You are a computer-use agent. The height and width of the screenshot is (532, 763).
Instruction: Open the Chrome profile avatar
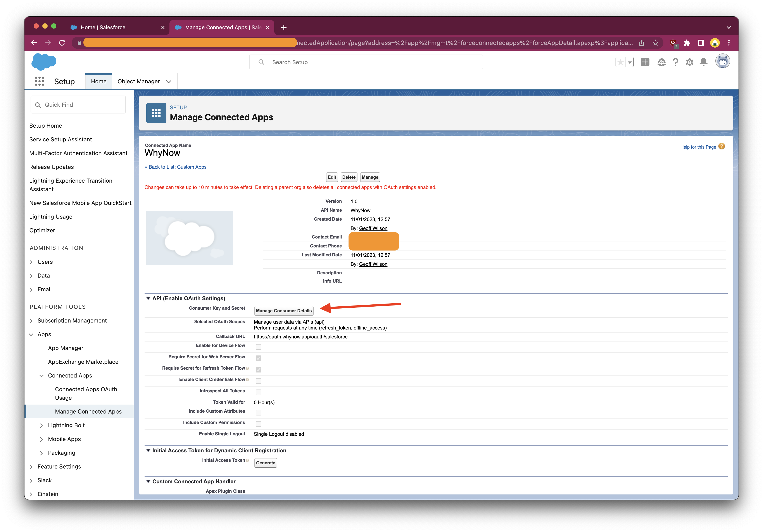pos(715,43)
